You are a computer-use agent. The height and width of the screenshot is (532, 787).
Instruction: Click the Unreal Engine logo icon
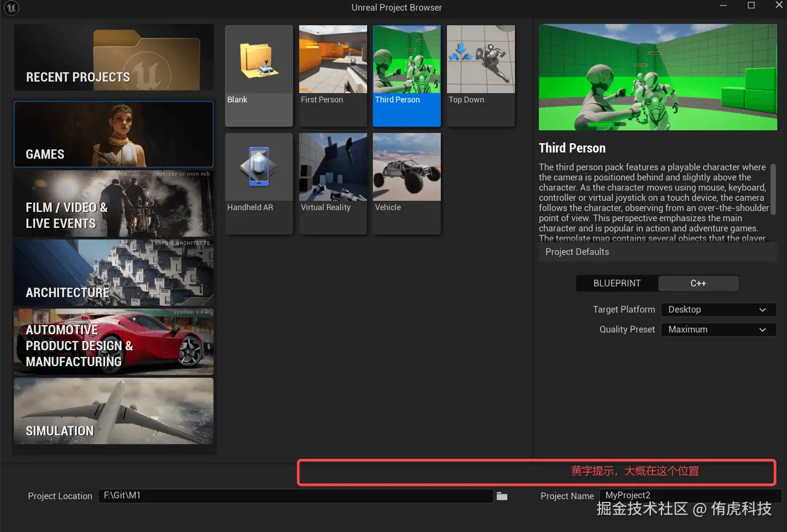point(11,8)
